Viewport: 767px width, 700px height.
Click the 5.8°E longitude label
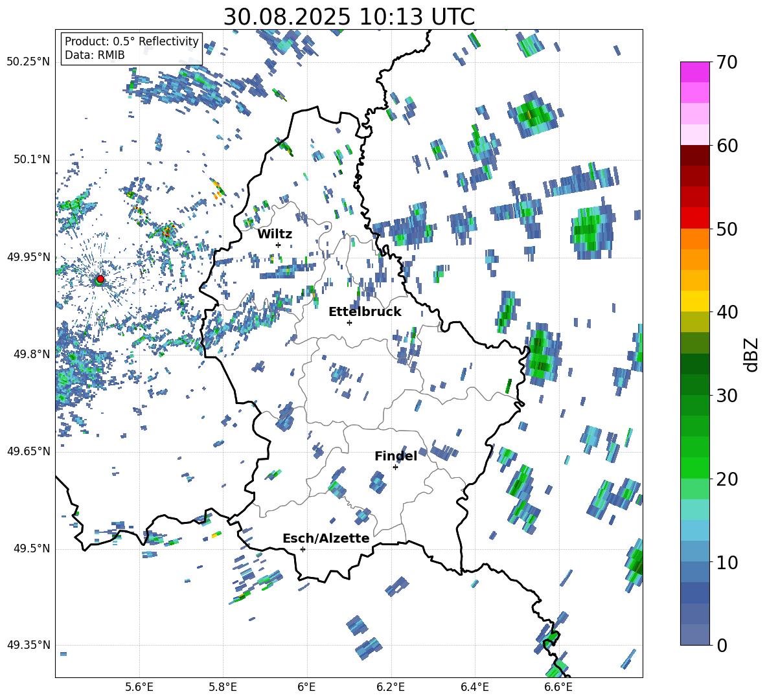point(223,687)
